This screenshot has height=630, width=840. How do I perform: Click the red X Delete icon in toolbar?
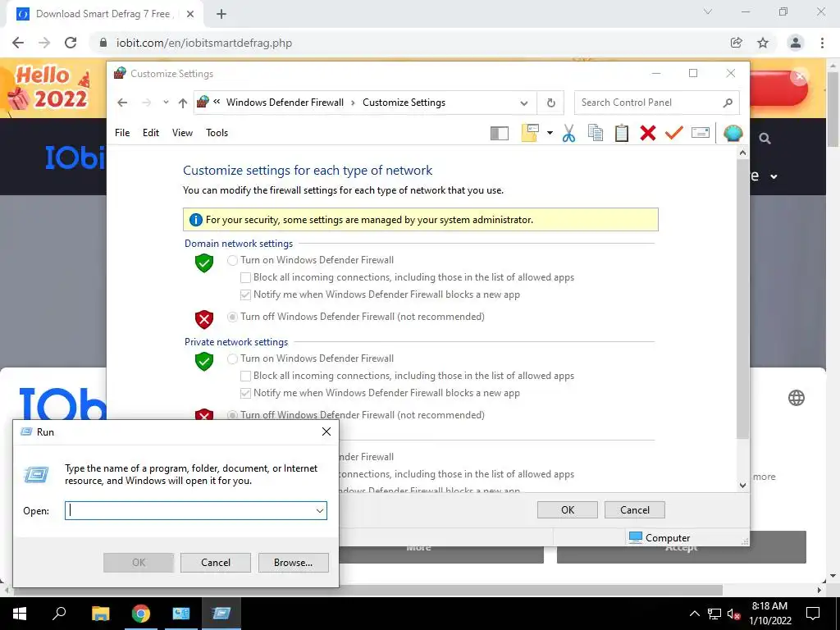[x=648, y=133]
